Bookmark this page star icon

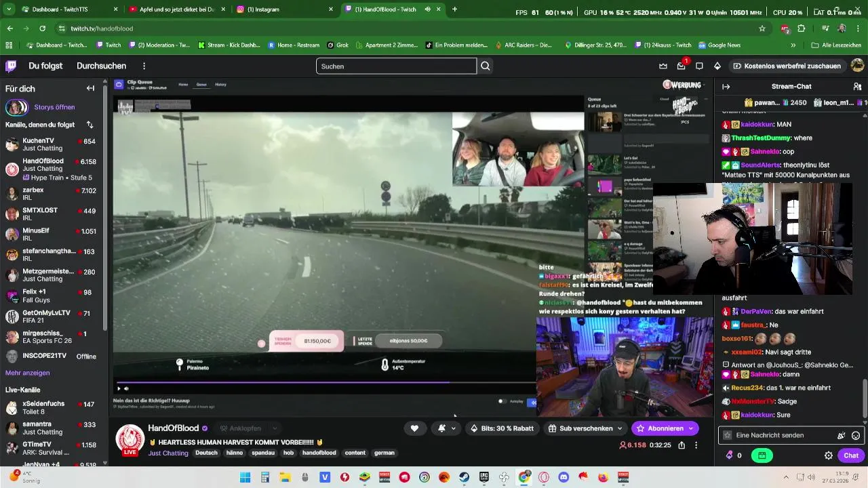click(762, 28)
